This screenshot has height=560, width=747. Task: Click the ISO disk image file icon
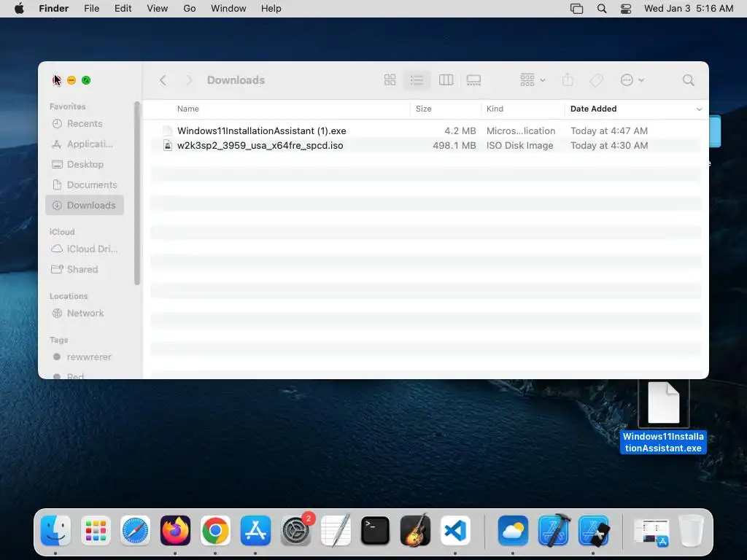pos(168,145)
